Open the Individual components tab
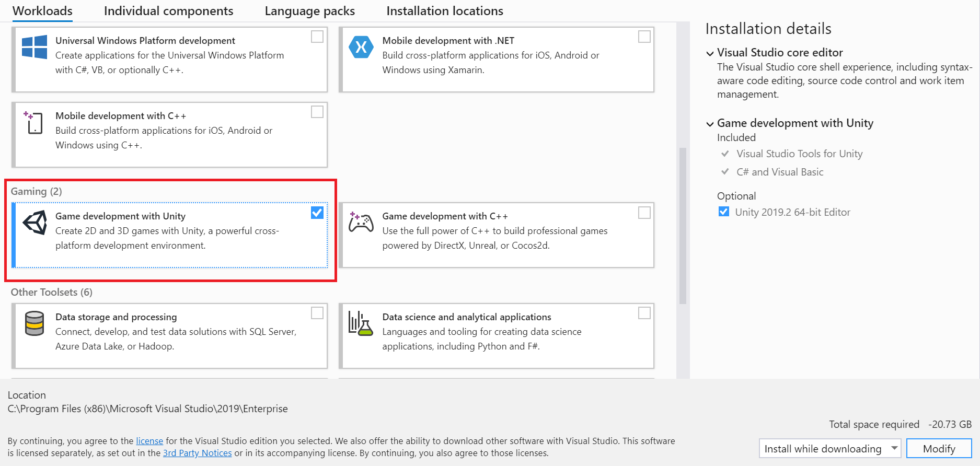 pos(169,11)
